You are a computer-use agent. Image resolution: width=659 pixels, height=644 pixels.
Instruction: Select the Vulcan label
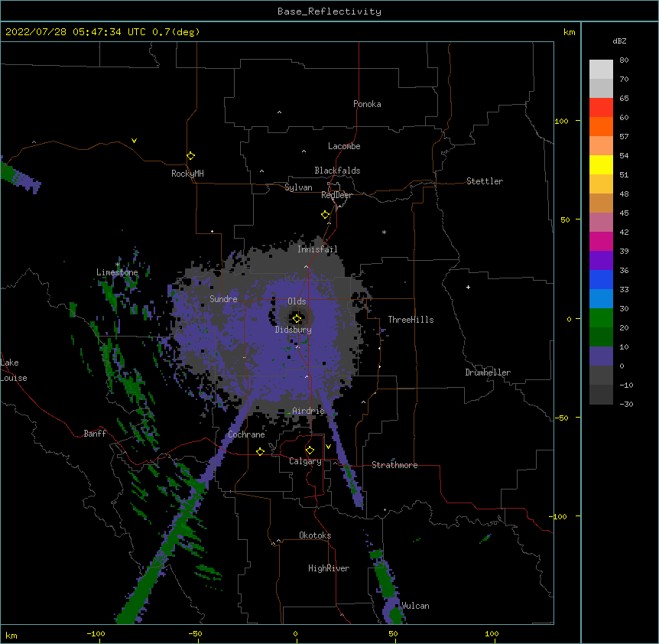(x=415, y=606)
